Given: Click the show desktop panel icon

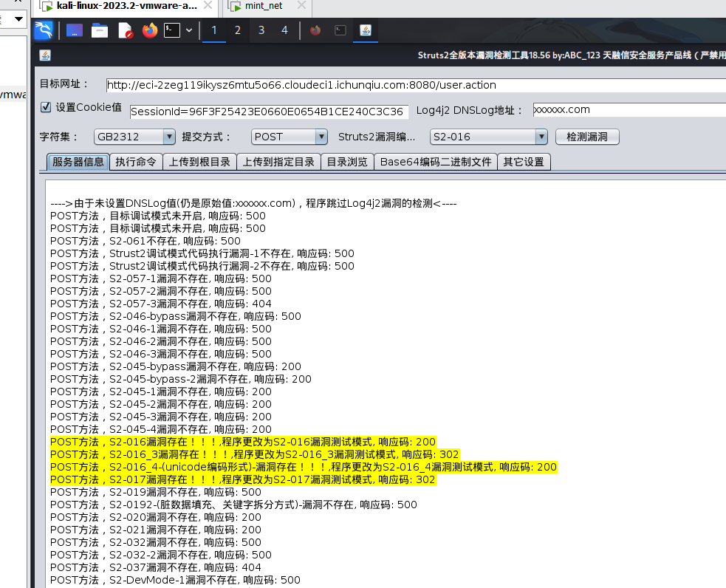Looking at the screenshot, I should [75, 30].
